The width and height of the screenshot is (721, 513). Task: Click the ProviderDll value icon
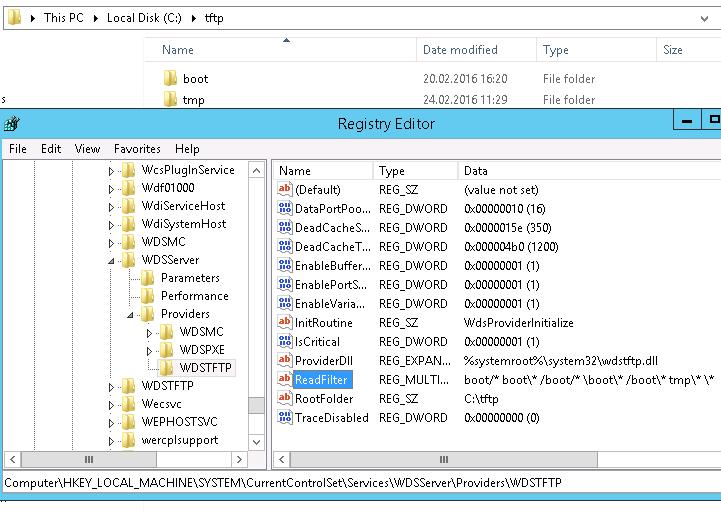[285, 361]
